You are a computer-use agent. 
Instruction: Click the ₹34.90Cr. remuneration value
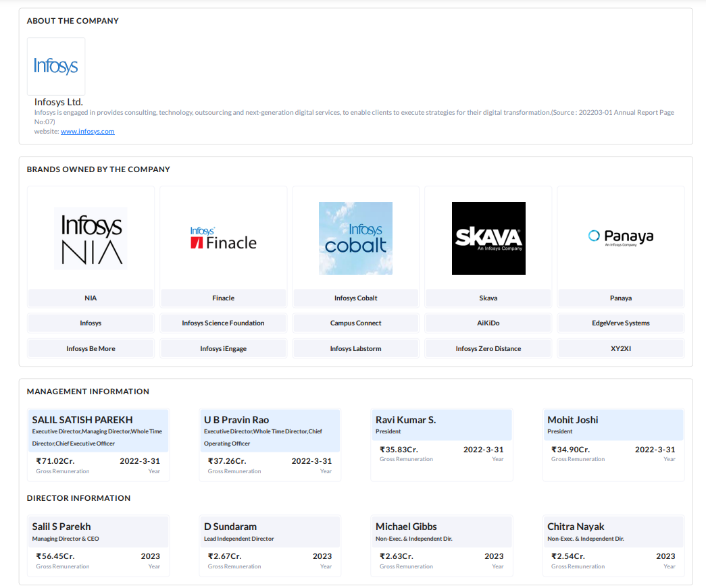click(570, 450)
